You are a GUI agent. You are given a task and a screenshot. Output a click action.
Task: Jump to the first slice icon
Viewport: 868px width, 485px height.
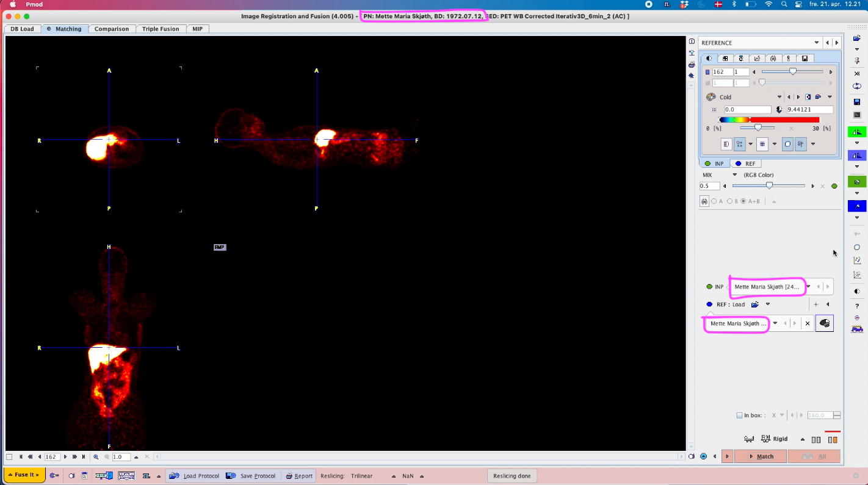click(21, 457)
